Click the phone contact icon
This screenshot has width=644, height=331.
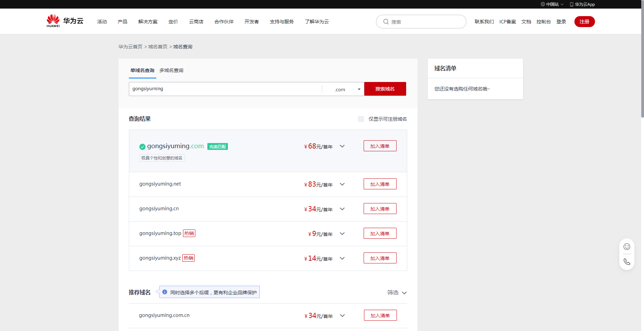(627, 262)
